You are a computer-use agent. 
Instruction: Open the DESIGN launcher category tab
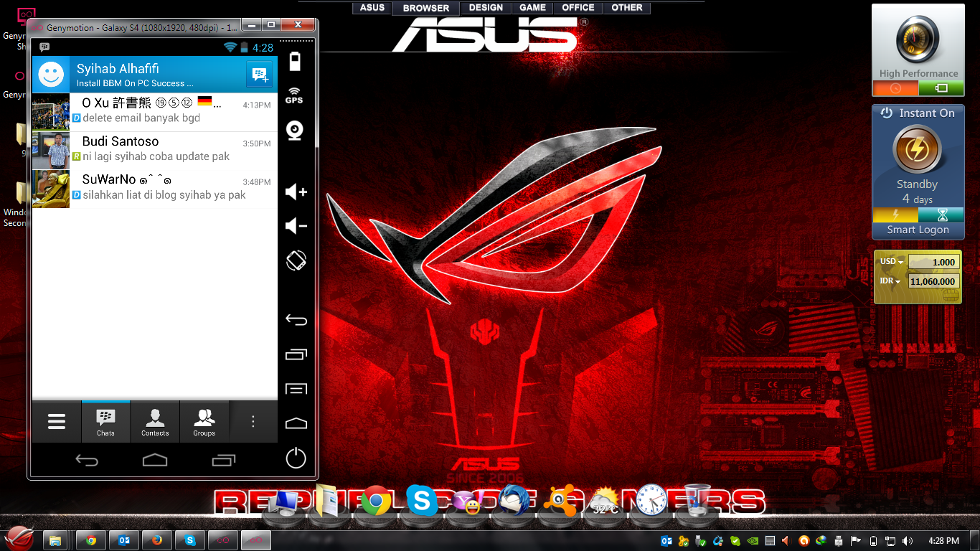point(486,8)
